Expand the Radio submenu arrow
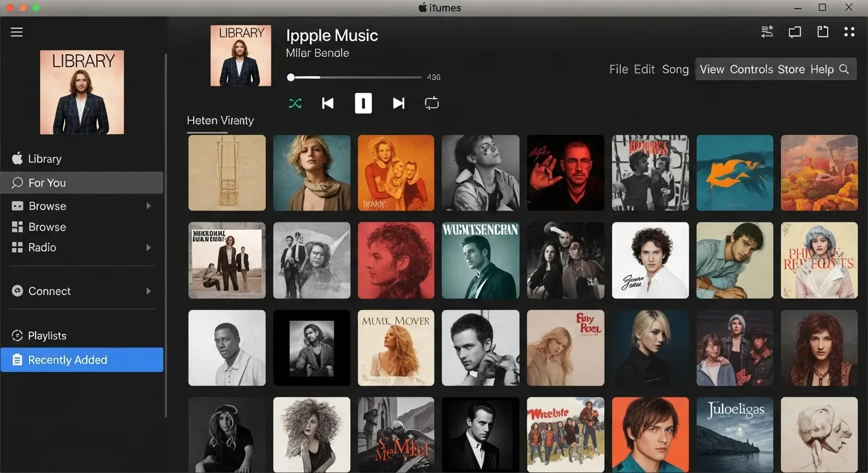This screenshot has width=868, height=473. [149, 248]
